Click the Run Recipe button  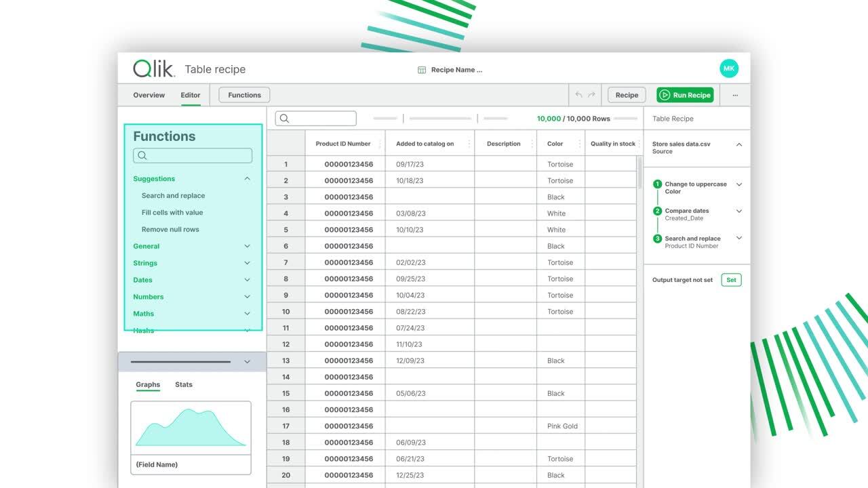(x=685, y=95)
